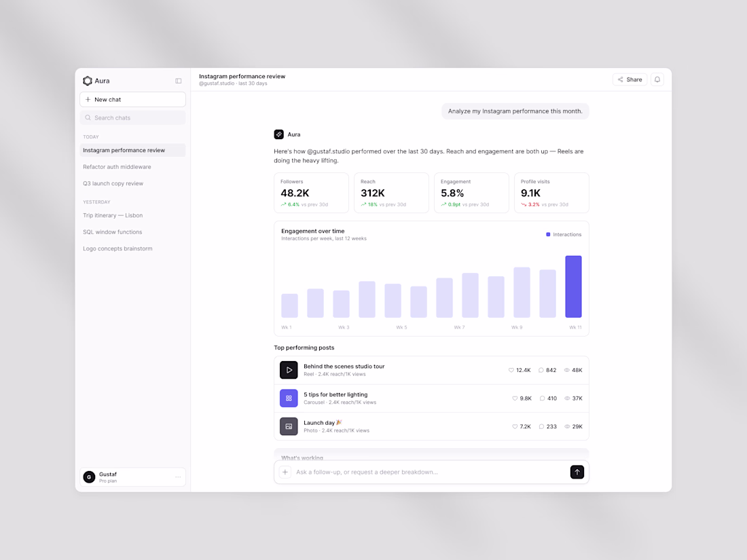Click the heart icon showing 9.8K likes

tap(515, 398)
